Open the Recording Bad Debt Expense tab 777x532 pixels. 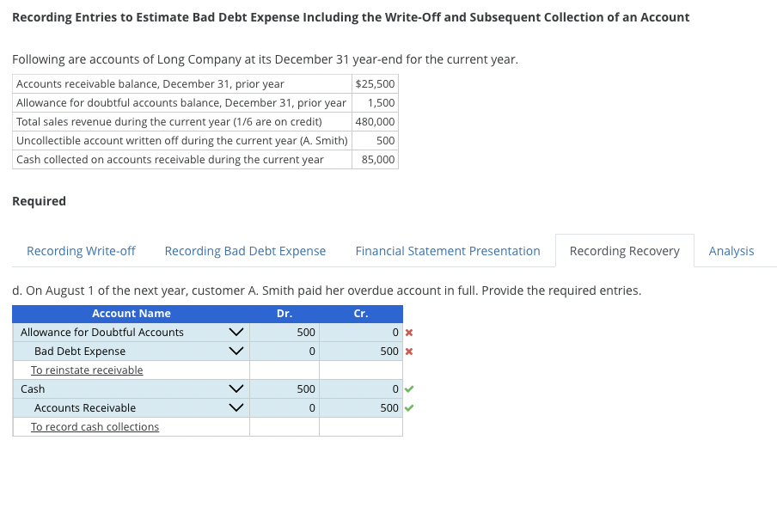point(245,250)
